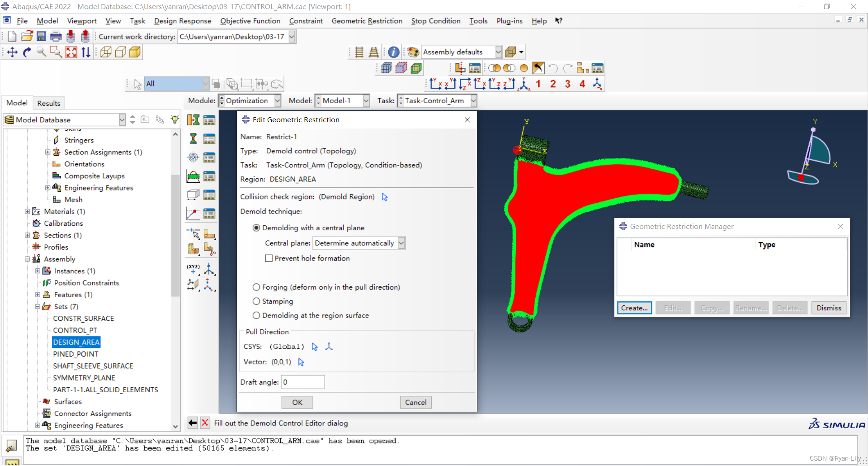Select Demolding at the region surface
The image size is (868, 466).
click(256, 315)
